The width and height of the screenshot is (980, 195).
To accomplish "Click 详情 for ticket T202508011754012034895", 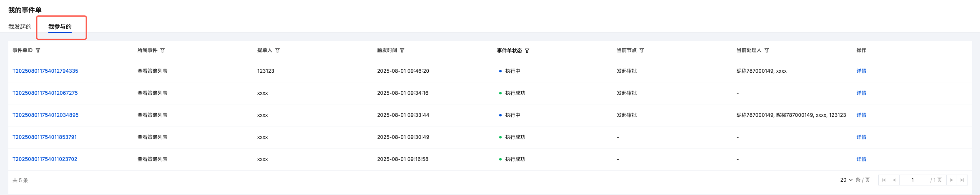I will pyautogui.click(x=861, y=115).
